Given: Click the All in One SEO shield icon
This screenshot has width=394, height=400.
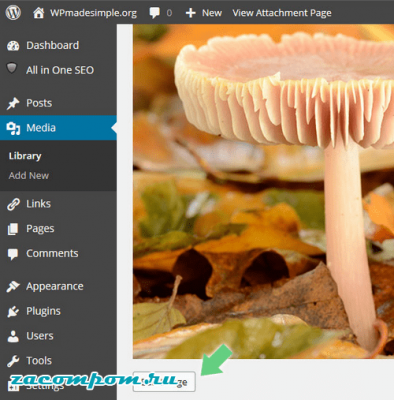Looking at the screenshot, I should point(12,68).
